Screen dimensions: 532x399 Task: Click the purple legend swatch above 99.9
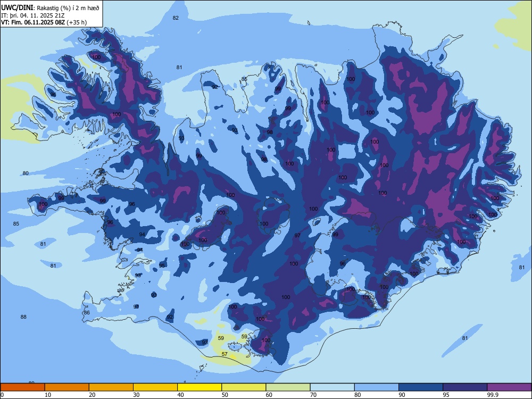[509, 387]
